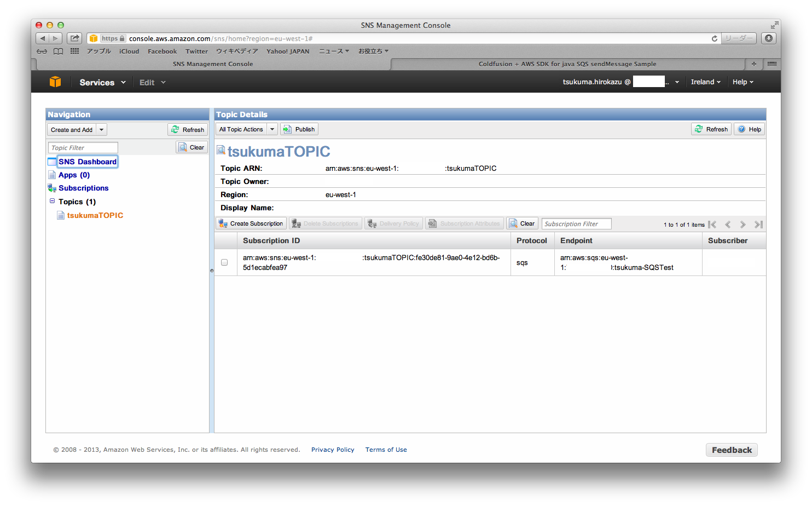Image resolution: width=812 pixels, height=506 pixels.
Task: Send Feedback using the bottom button
Action: (731, 449)
